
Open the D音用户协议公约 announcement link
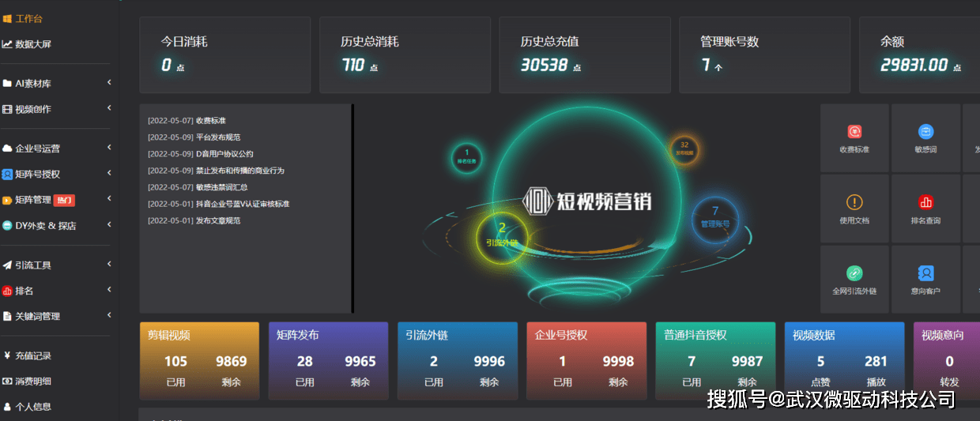(224, 154)
